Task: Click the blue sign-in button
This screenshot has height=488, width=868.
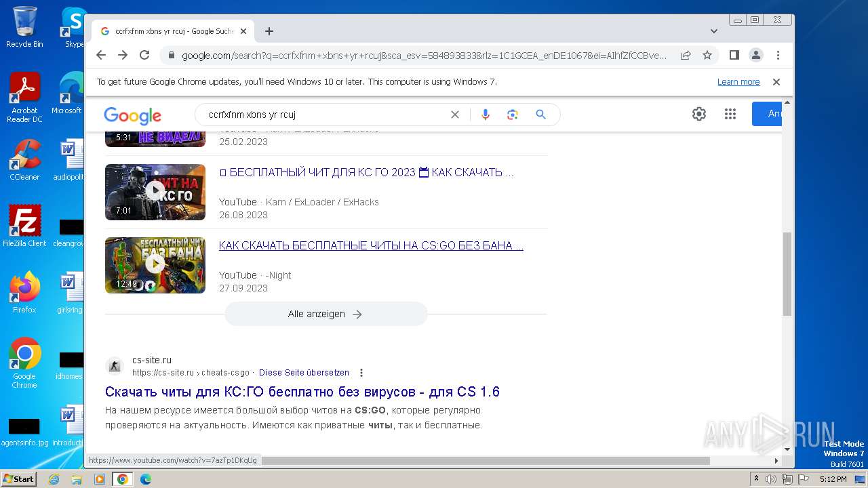Action: point(767,114)
